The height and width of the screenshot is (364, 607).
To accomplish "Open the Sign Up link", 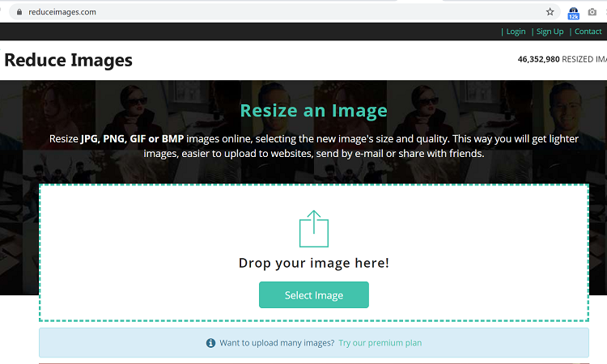I will coord(550,32).
